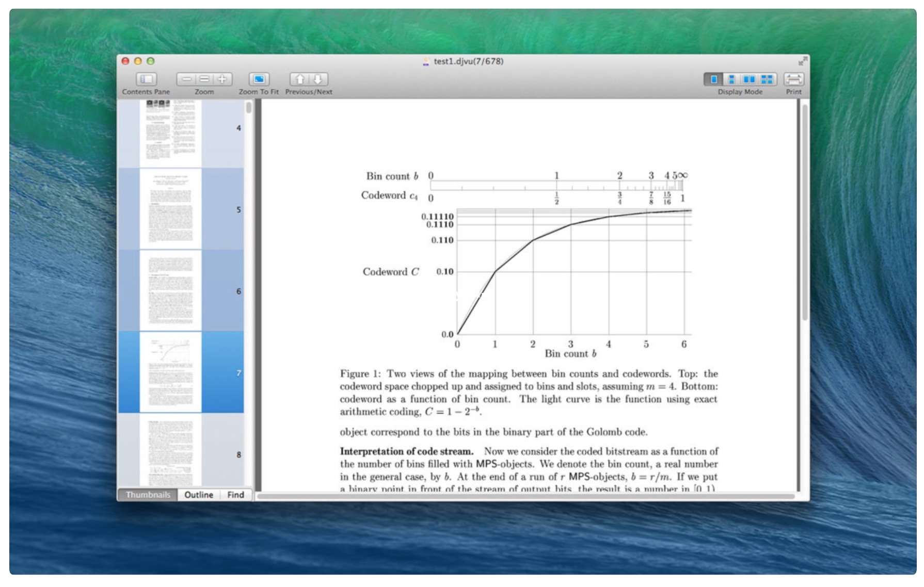Screen dimensions: 924x587
Task: Open page 4 thumbnail
Action: [170, 129]
